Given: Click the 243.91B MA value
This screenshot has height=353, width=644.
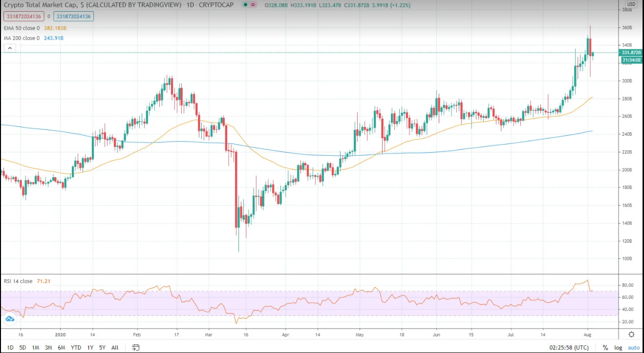Looking at the screenshot, I should [x=54, y=38].
